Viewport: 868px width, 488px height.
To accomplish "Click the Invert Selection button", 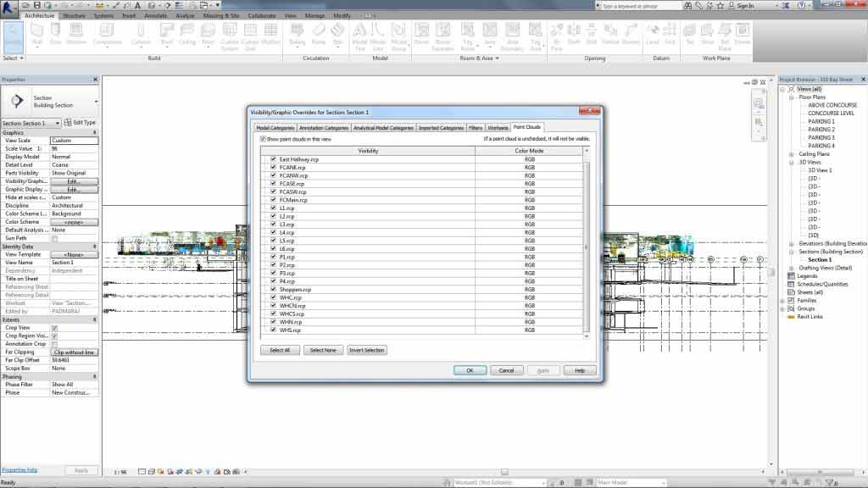I will pyautogui.click(x=367, y=350).
